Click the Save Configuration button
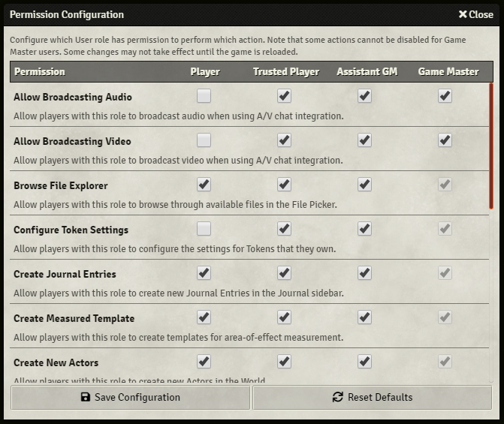The image size is (504, 424). (130, 398)
